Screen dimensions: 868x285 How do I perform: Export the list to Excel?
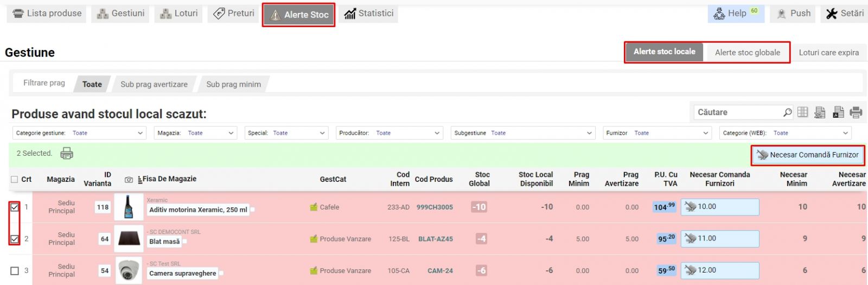(x=820, y=112)
